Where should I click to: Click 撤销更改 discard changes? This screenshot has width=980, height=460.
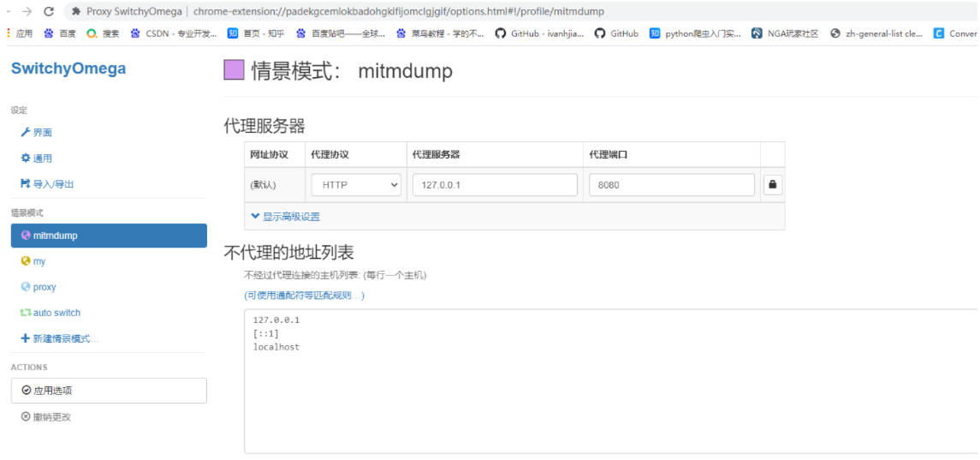(x=109, y=417)
